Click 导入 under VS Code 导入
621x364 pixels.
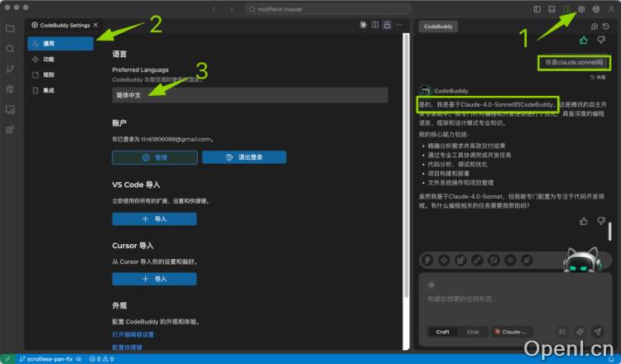pos(155,218)
